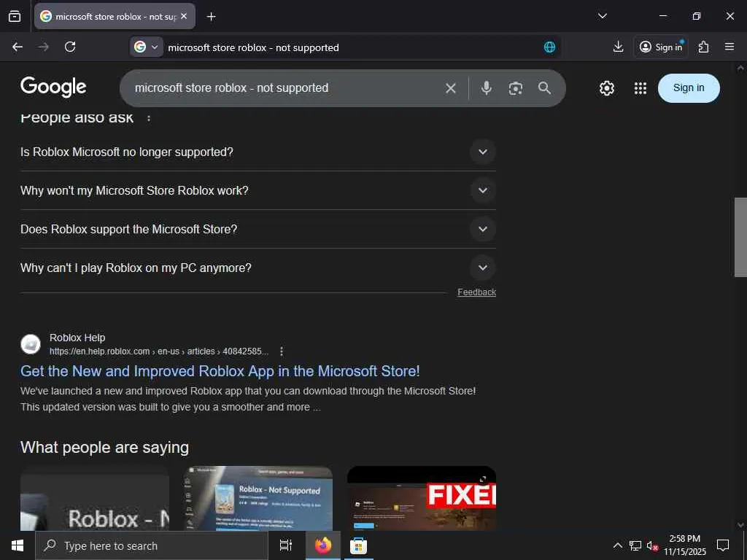Click the blue Google Sign in button
Image resolution: width=747 pixels, height=560 pixels.
point(689,88)
